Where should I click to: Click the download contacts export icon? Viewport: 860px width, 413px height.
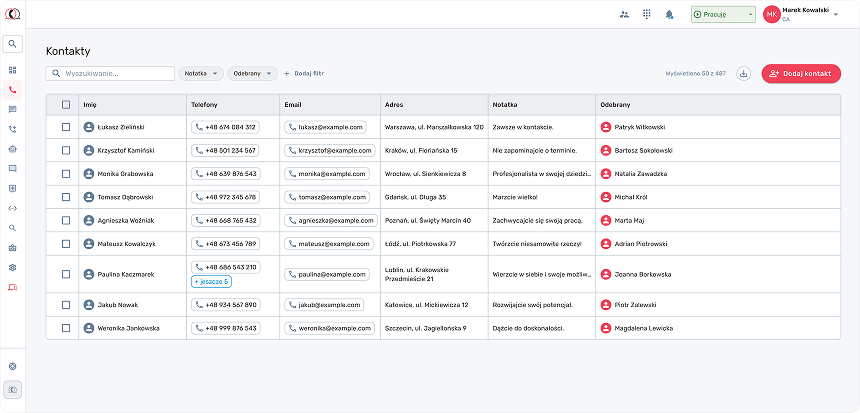click(743, 73)
